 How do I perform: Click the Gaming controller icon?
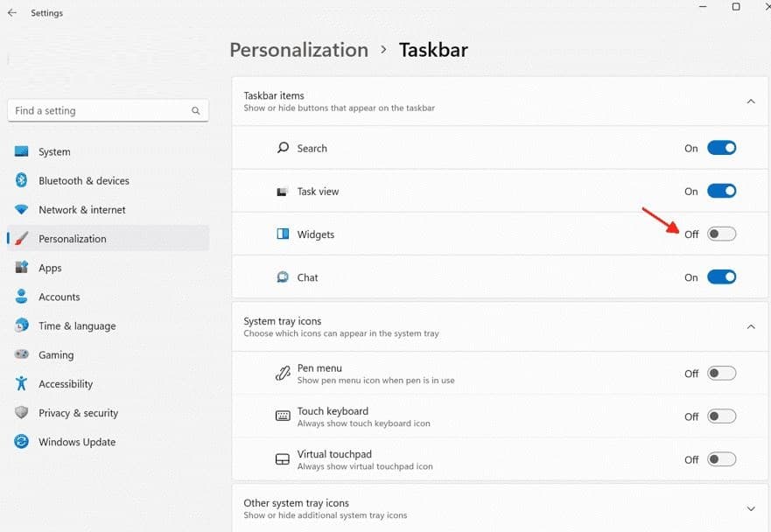coord(22,354)
